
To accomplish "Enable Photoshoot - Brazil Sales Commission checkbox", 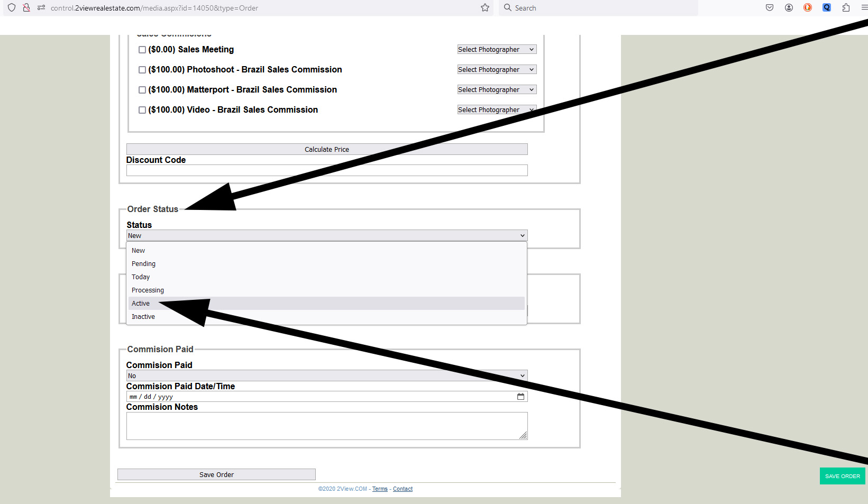I will coord(142,70).
